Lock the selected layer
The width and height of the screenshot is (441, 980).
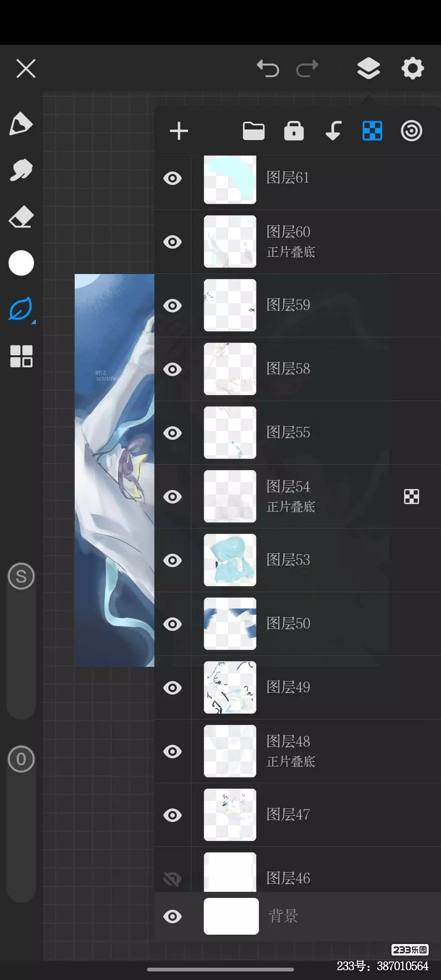pos(294,131)
